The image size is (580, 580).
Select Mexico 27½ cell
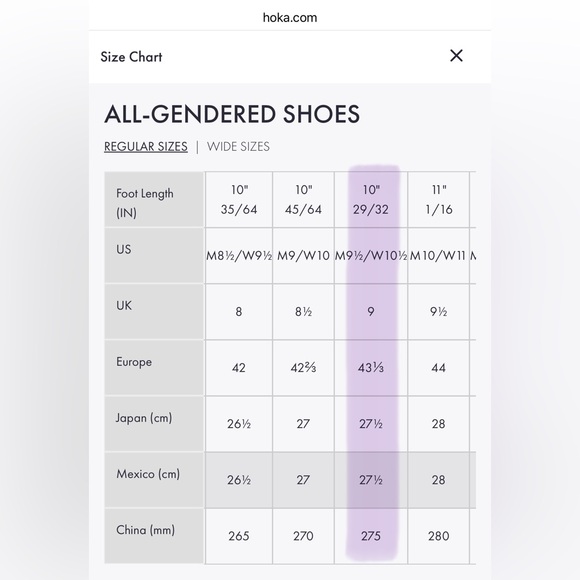371,480
